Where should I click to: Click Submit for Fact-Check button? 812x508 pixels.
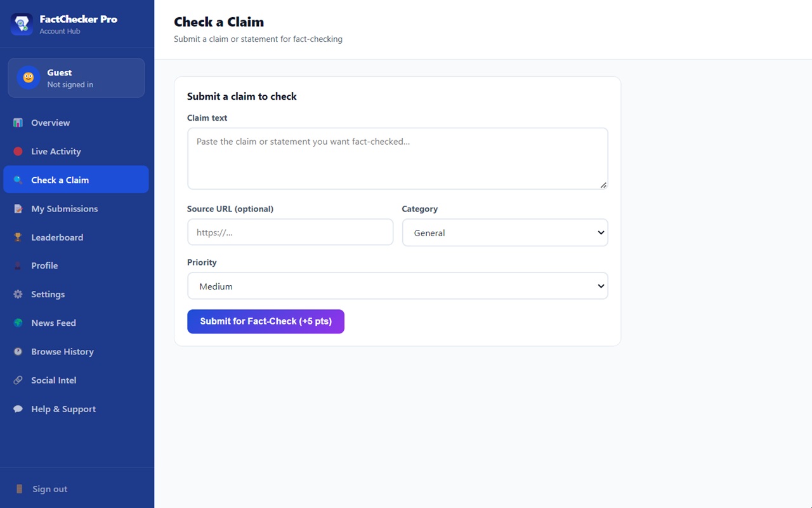266,321
